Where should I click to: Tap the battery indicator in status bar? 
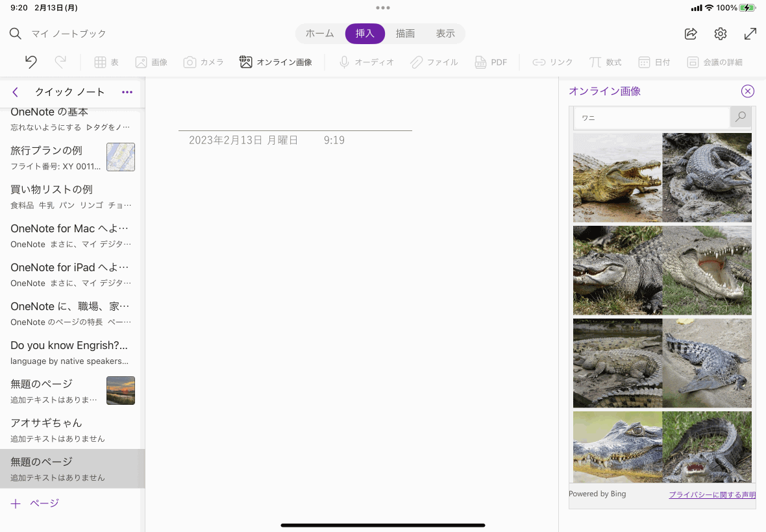pos(747,8)
